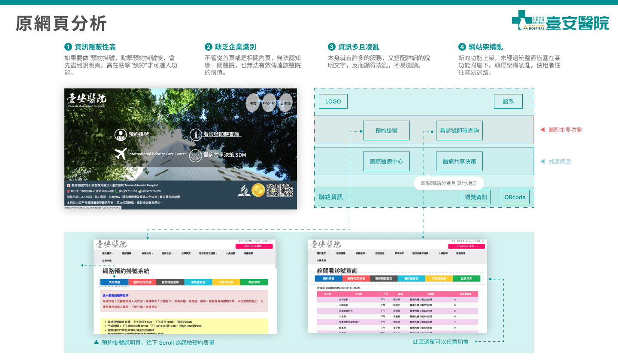
Task: Select cyan 看診號查詢 tab on 診間看診號查詢 page
Action: 412,279
